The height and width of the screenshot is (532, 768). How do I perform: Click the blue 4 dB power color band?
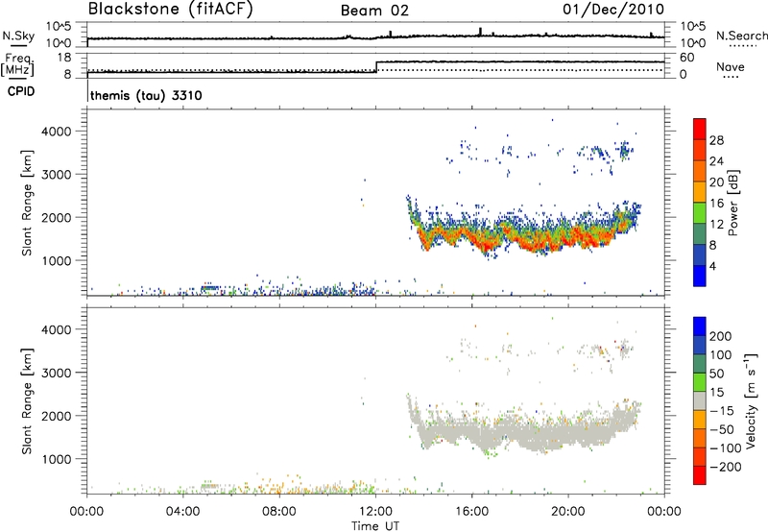tap(700, 276)
